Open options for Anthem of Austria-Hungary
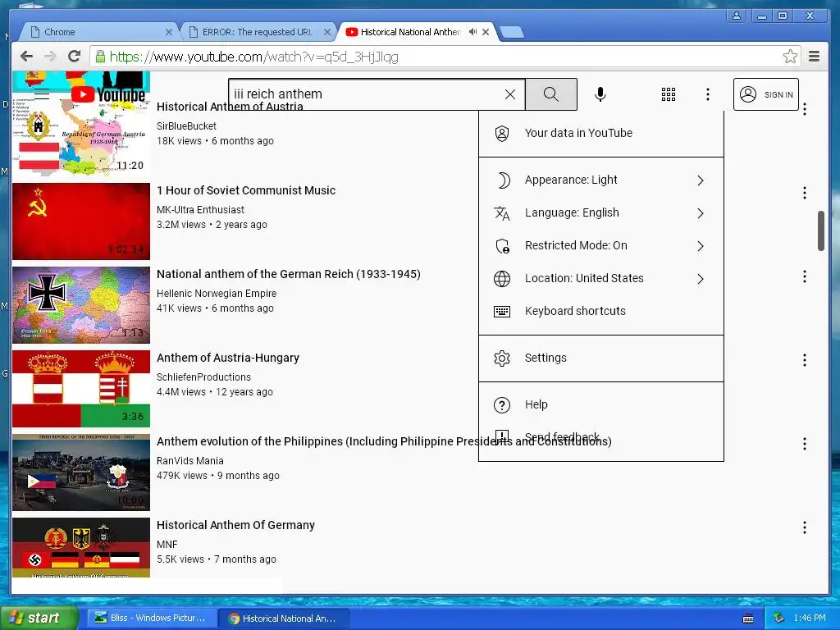The image size is (840, 630). click(x=804, y=360)
